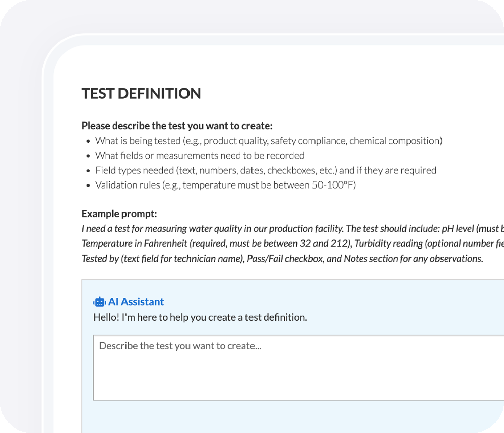Click the 'Validation rules' bullet item
Viewport: 504px width, 433px height.
coord(225,185)
